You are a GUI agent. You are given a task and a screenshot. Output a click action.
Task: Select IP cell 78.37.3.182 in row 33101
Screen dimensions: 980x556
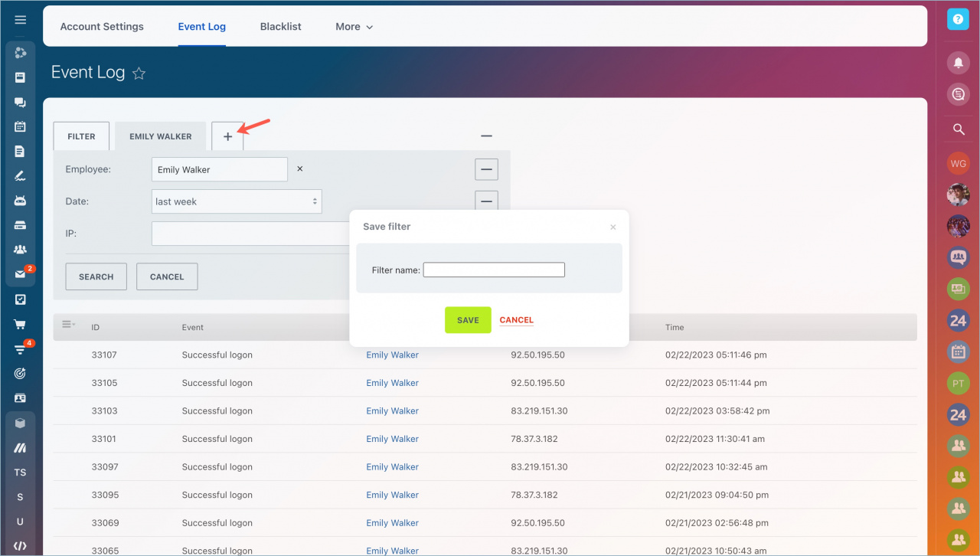[x=534, y=439]
